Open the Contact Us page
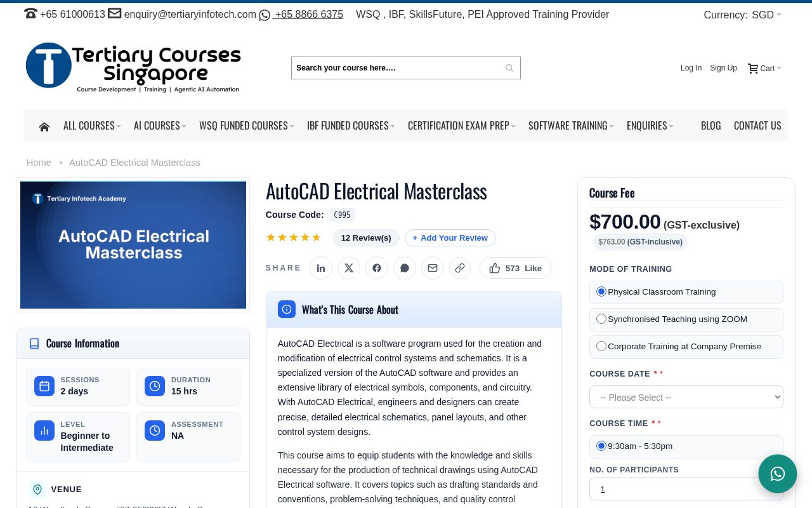Image resolution: width=812 pixels, height=508 pixels. coord(757,126)
